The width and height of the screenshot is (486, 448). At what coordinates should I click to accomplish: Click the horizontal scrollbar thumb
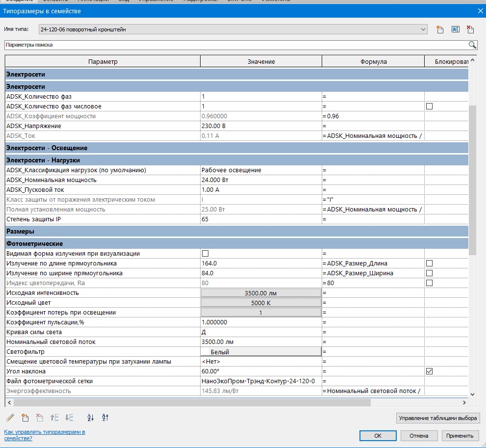coord(192,402)
